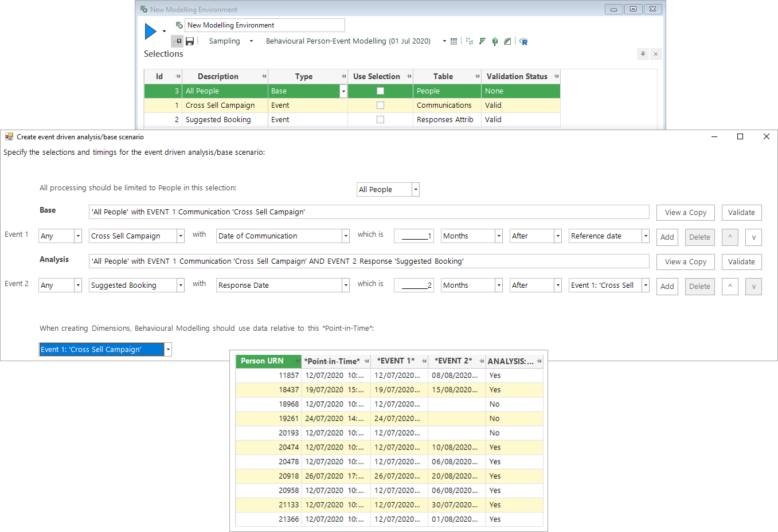Image resolution: width=778 pixels, height=532 pixels.
Task: Click Delete on the Event 2 row
Action: [699, 286]
